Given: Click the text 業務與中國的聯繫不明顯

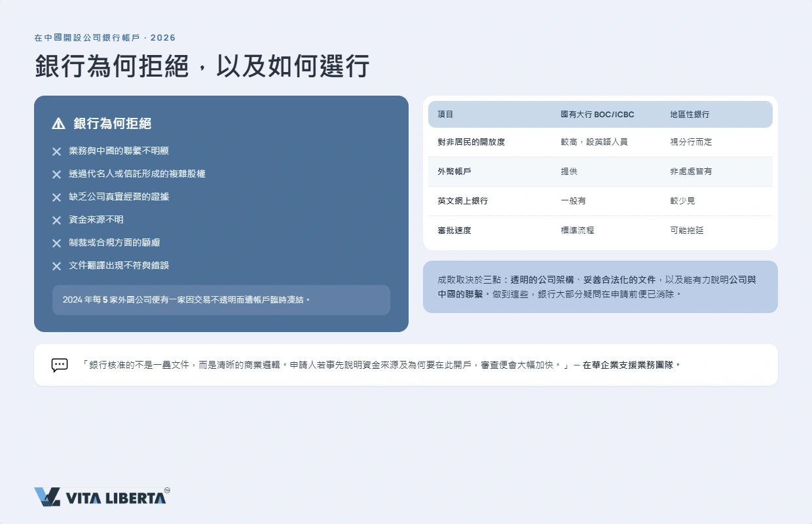Looking at the screenshot, I should click(x=119, y=151).
